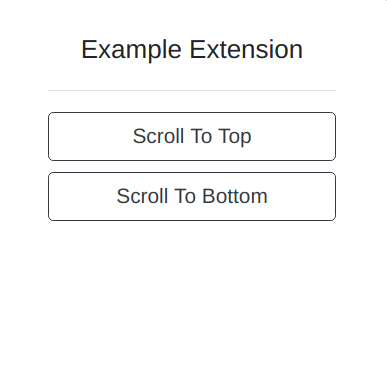Click the empty popup area below Scroll To Bottom
The width and height of the screenshot is (387, 385).
pyautogui.click(x=192, y=300)
